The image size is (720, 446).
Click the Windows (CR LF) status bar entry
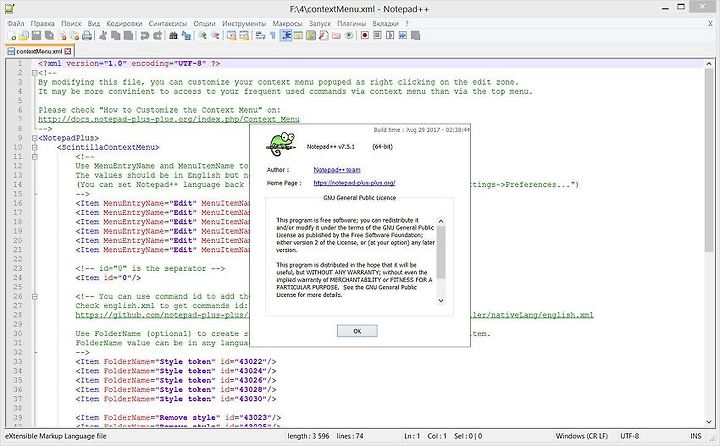[581, 436]
